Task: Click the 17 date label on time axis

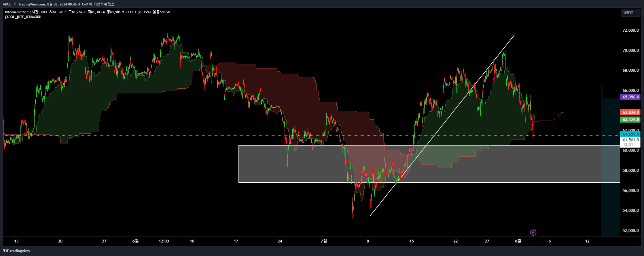Action: click(x=236, y=241)
